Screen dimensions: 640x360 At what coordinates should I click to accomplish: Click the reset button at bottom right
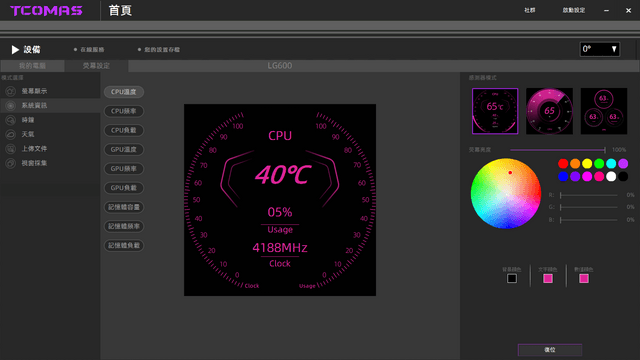pos(550,350)
